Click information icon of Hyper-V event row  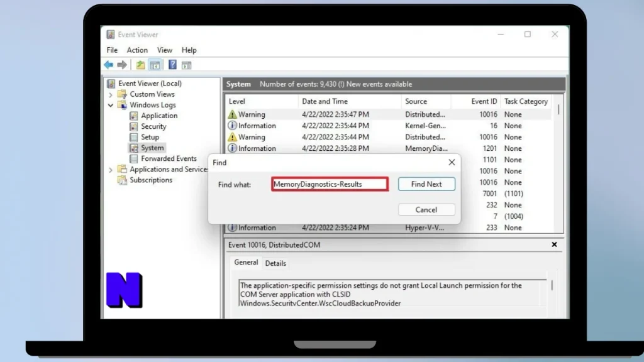(x=233, y=228)
